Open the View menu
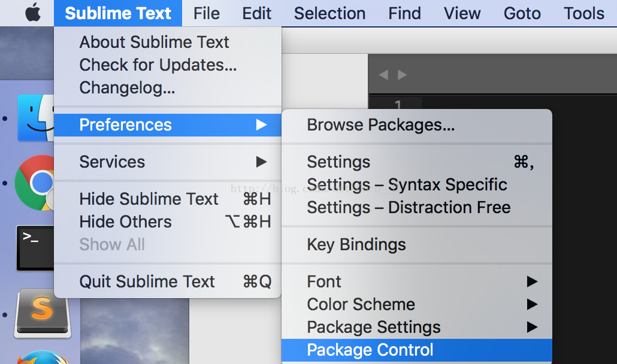 coord(462,13)
